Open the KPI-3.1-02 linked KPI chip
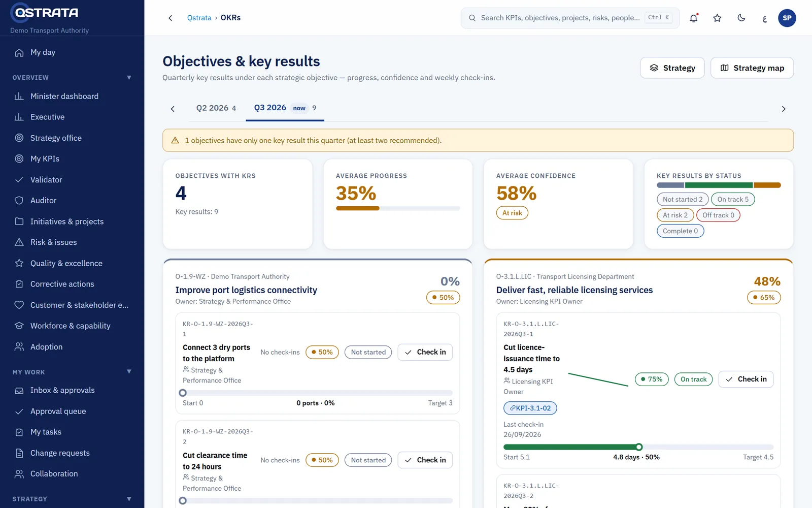 click(x=530, y=408)
